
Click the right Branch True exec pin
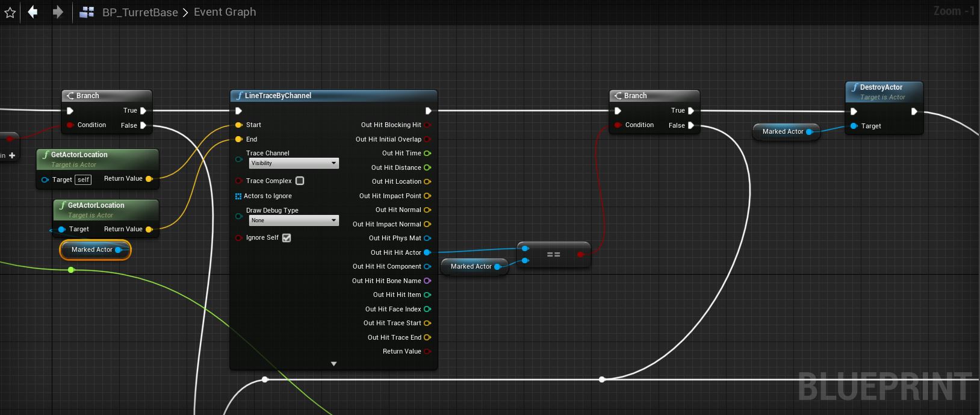click(691, 111)
